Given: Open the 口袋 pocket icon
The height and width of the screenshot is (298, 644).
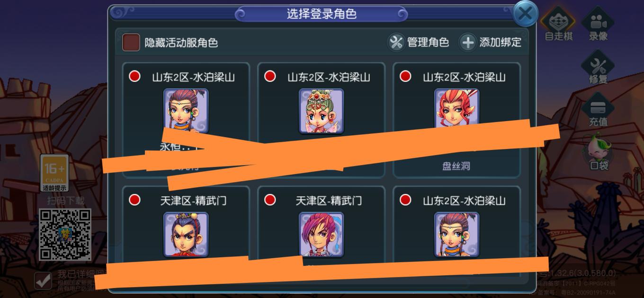Looking at the screenshot, I should [598, 151].
